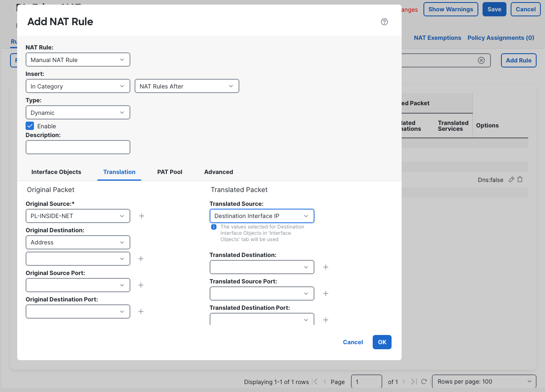This screenshot has height=392, width=545.
Task: Open the Policy Assignments (0) link
Action: (x=501, y=38)
